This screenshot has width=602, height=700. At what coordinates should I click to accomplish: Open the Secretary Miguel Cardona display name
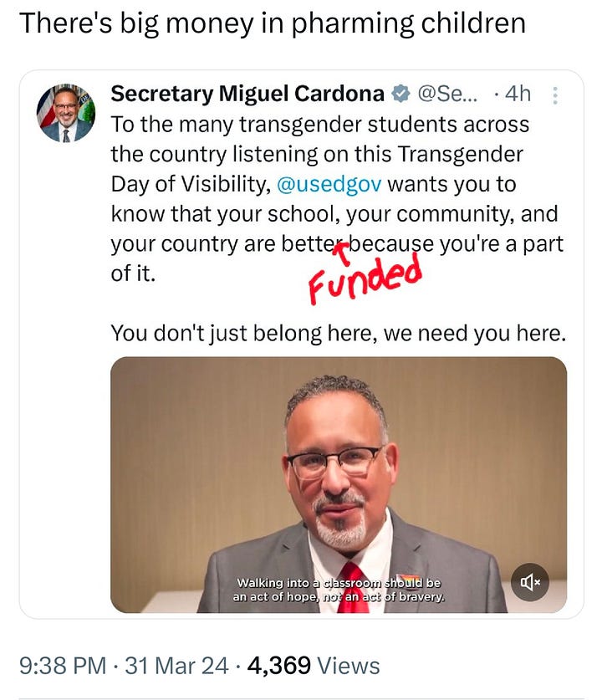tap(247, 94)
